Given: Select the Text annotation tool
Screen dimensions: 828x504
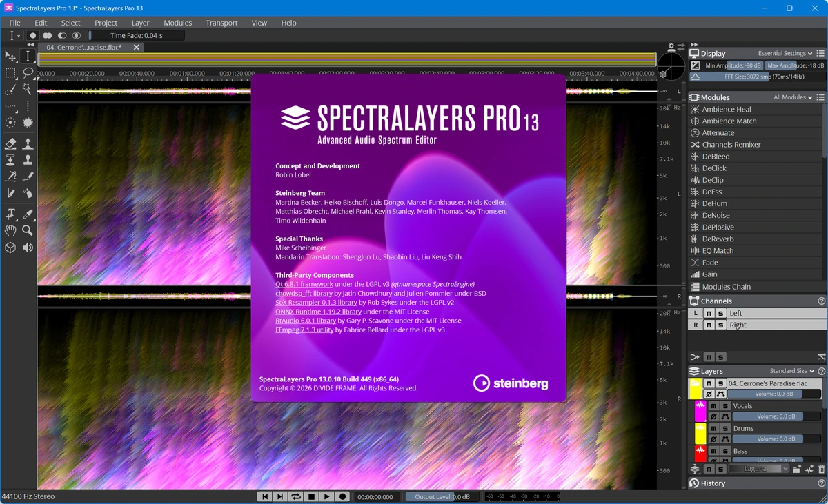Looking at the screenshot, I should click(x=10, y=214).
